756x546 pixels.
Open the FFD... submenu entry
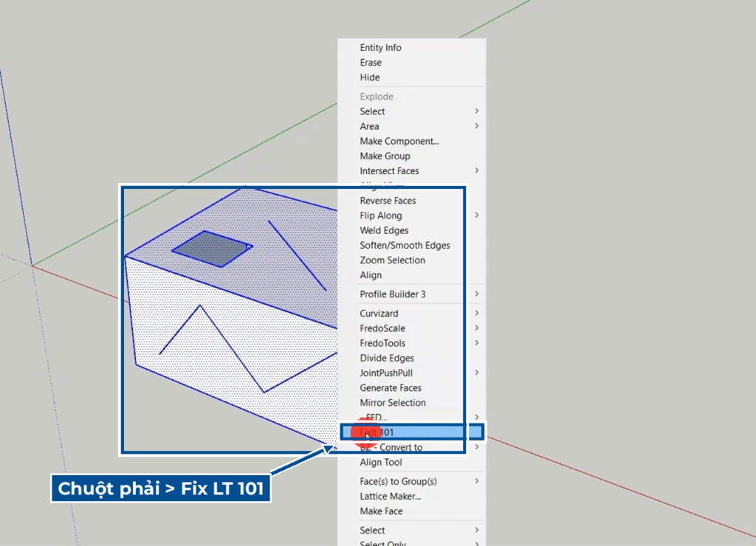[411, 418]
